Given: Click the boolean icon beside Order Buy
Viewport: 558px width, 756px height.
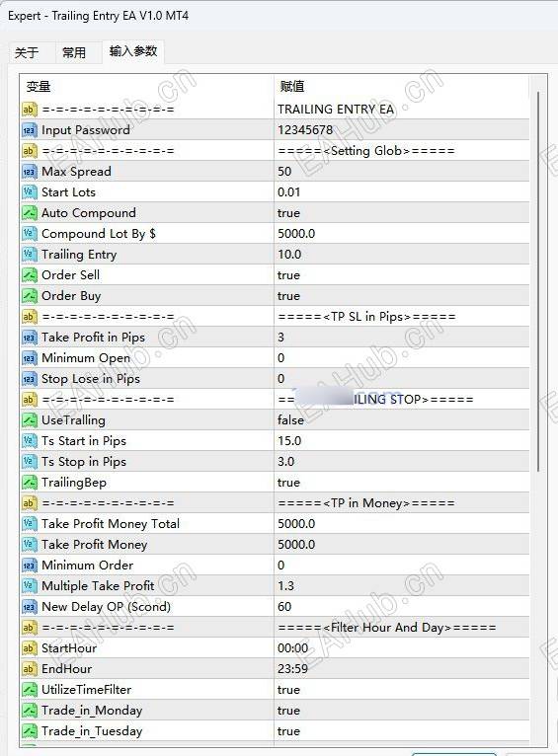Looking at the screenshot, I should tap(30, 296).
